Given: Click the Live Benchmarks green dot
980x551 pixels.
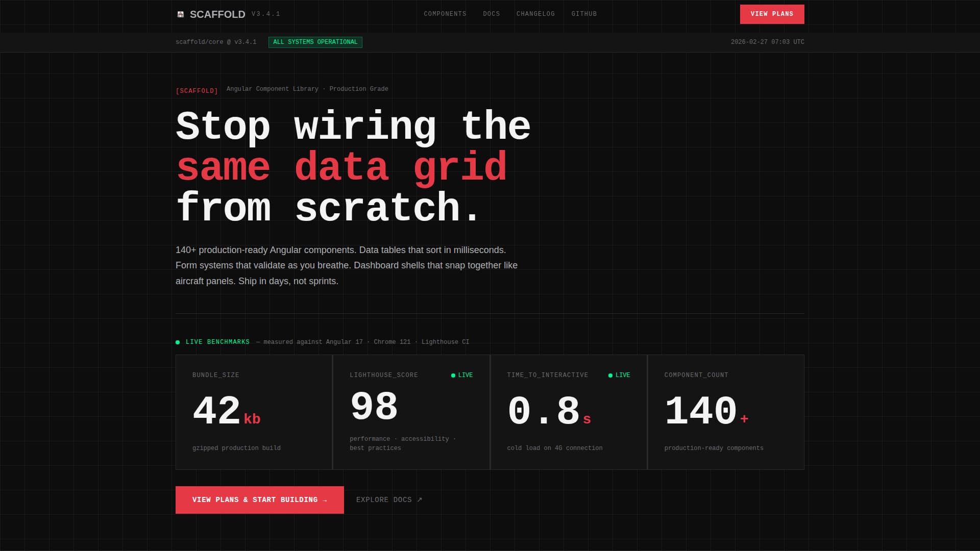Looking at the screenshot, I should [178, 342].
